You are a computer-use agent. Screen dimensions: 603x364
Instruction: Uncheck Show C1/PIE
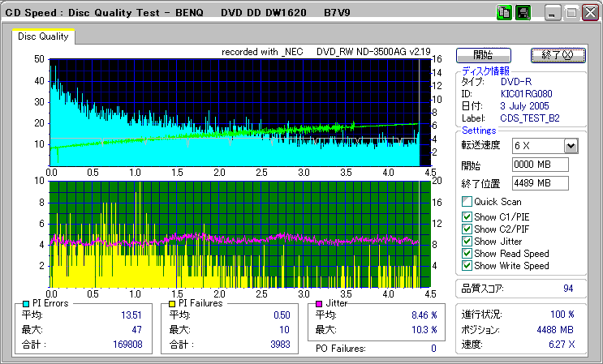tap(467, 216)
